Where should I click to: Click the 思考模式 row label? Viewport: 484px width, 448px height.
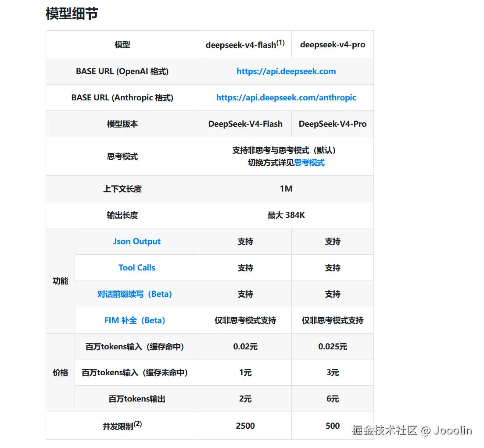pyautogui.click(x=122, y=156)
